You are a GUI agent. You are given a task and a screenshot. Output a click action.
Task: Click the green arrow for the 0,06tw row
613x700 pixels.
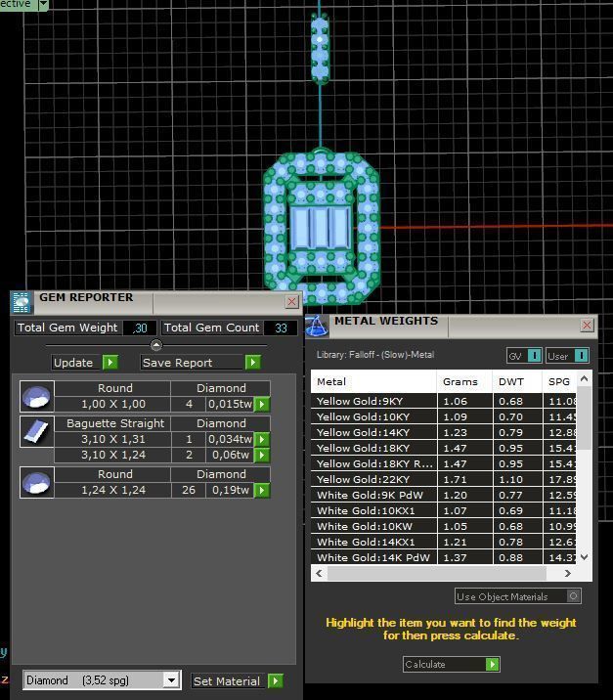(262, 455)
